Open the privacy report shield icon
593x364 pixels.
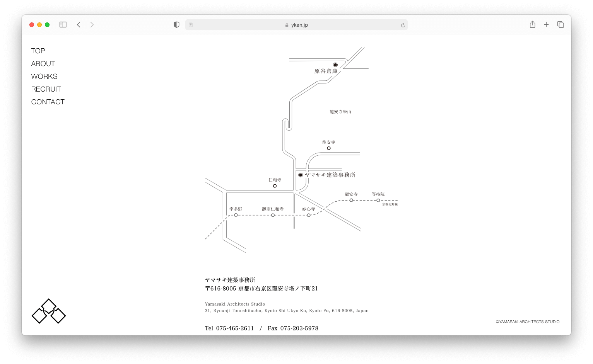(x=176, y=25)
